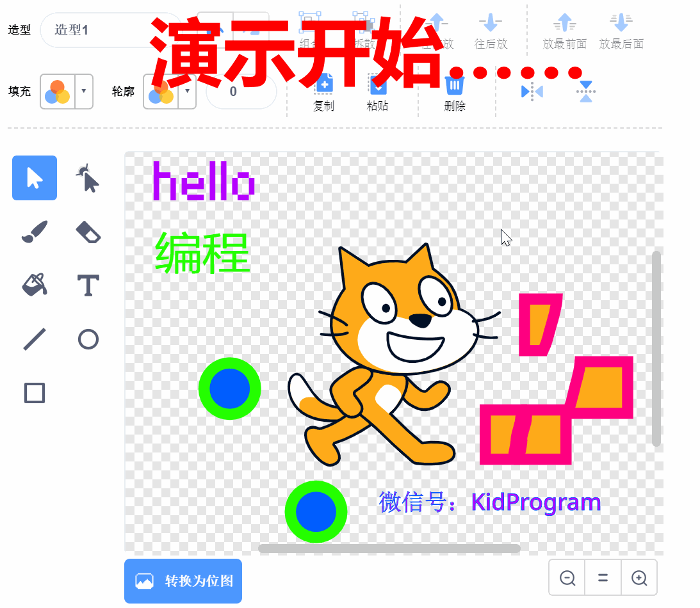Select the Reshape tool

point(88,178)
